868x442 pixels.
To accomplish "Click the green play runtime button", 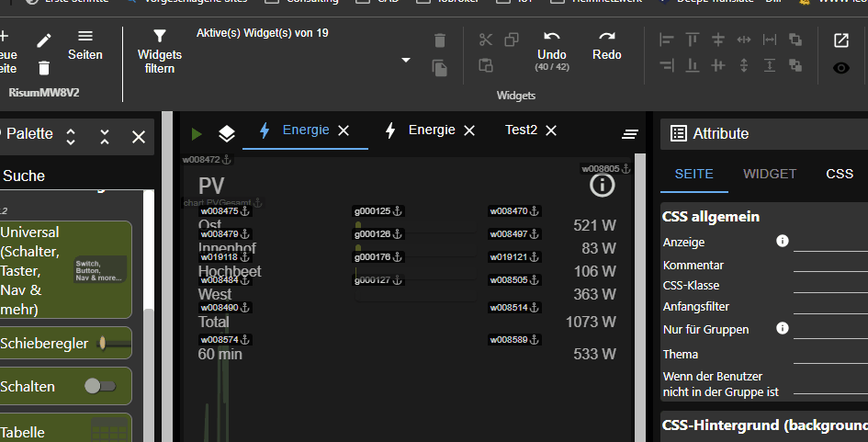I will coord(197,134).
